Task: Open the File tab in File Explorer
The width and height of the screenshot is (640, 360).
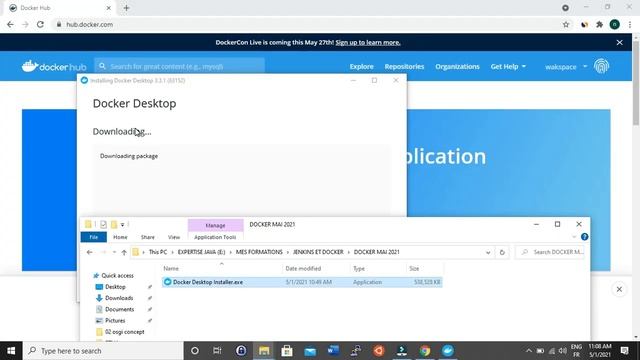Action: [93, 237]
